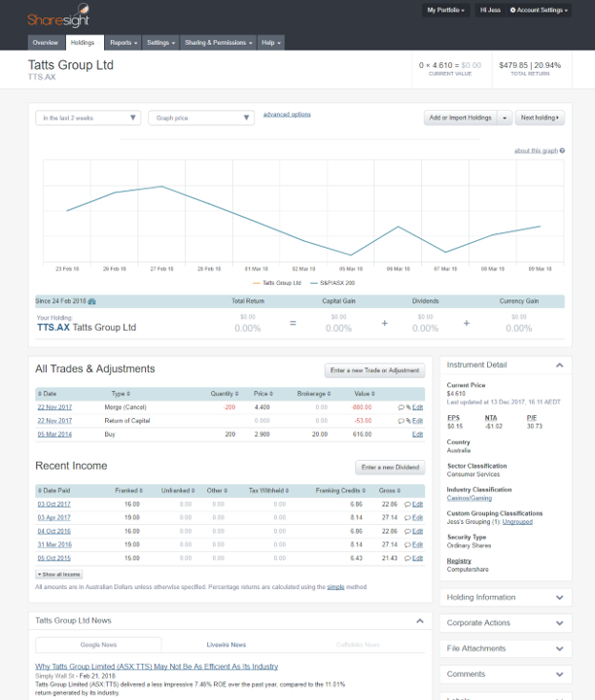Click Enter a new Dividend button

(x=390, y=468)
